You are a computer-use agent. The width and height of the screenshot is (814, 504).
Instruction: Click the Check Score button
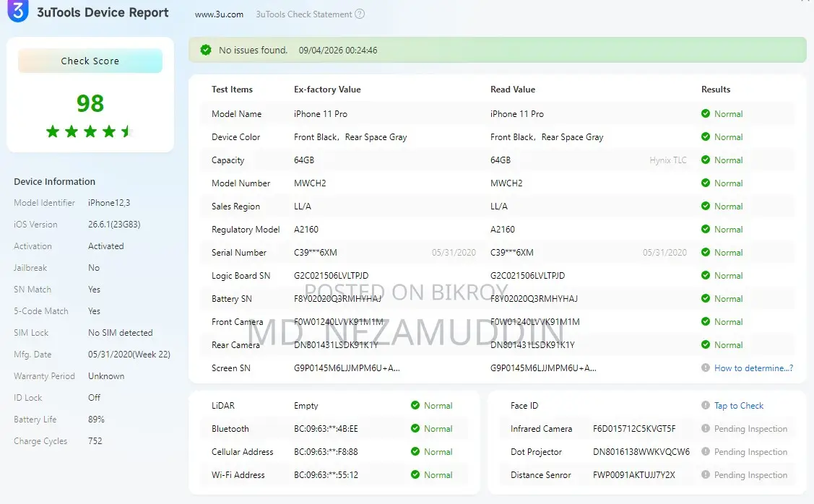click(90, 61)
